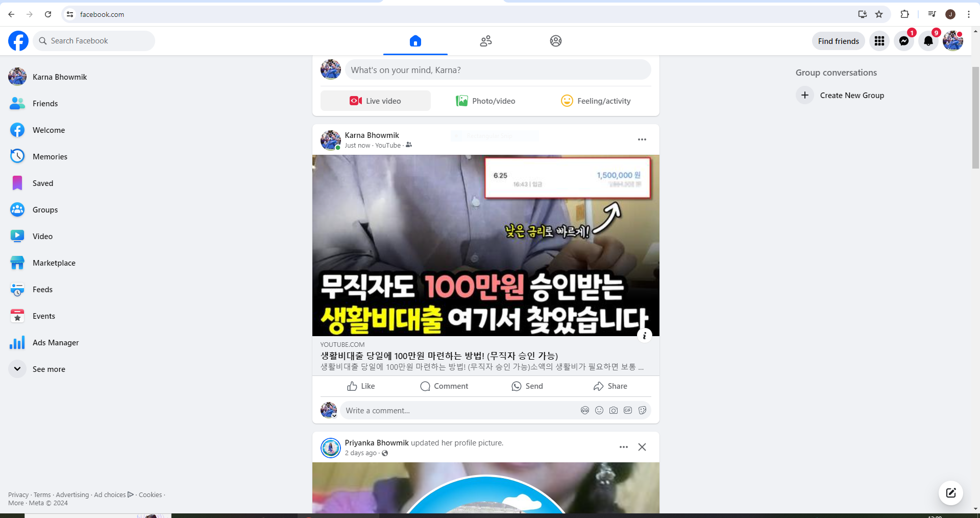Open Priyanka Bhowmik's profile name link
This screenshot has height=518, width=980.
pyautogui.click(x=377, y=443)
